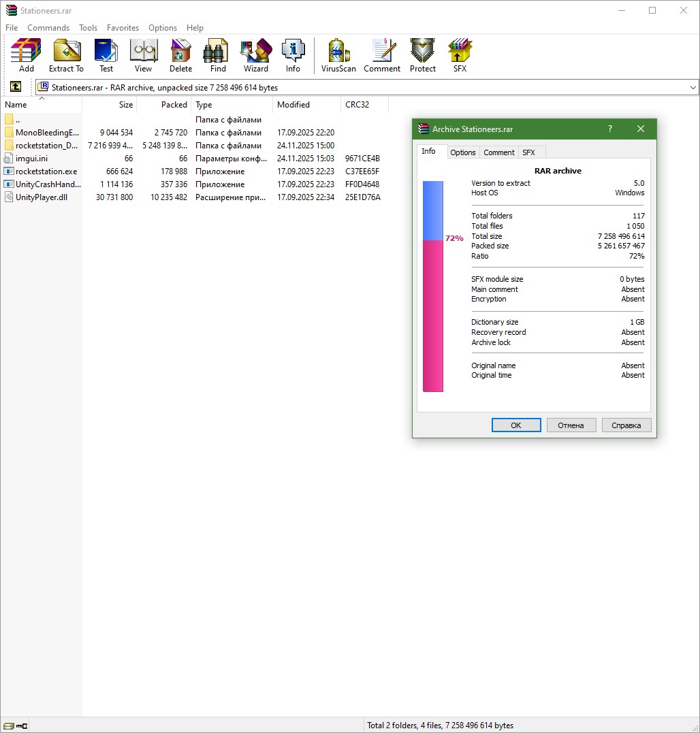Viewport: 700px width, 733px height.
Task: Open the View tool
Action: 143,55
